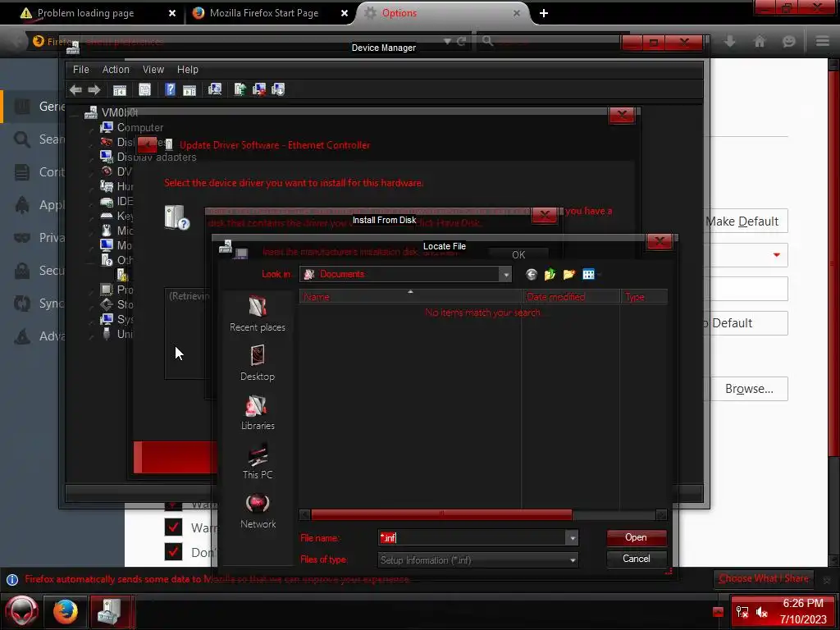Sort by the Name column header
840x630 pixels.
[x=410, y=297]
